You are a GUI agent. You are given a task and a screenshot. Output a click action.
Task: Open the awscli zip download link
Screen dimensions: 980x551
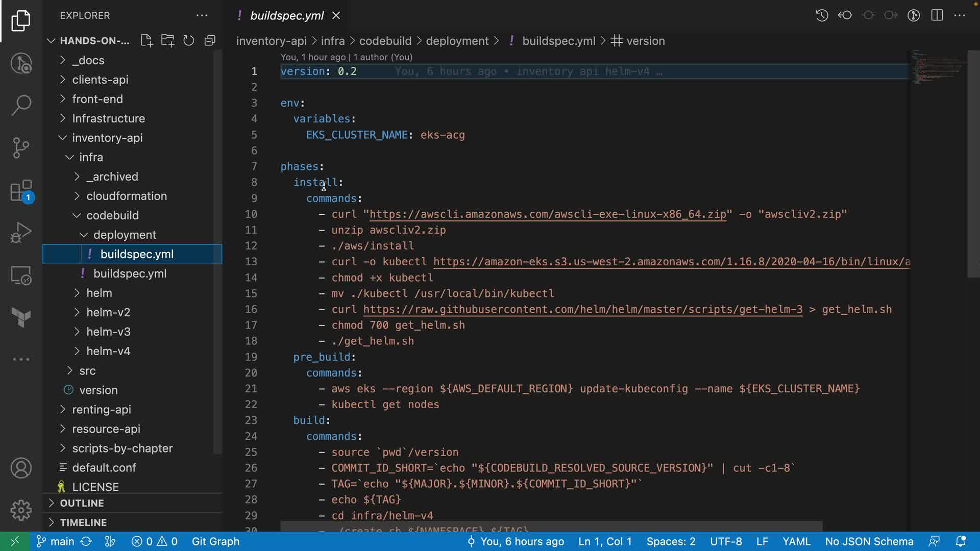(547, 214)
